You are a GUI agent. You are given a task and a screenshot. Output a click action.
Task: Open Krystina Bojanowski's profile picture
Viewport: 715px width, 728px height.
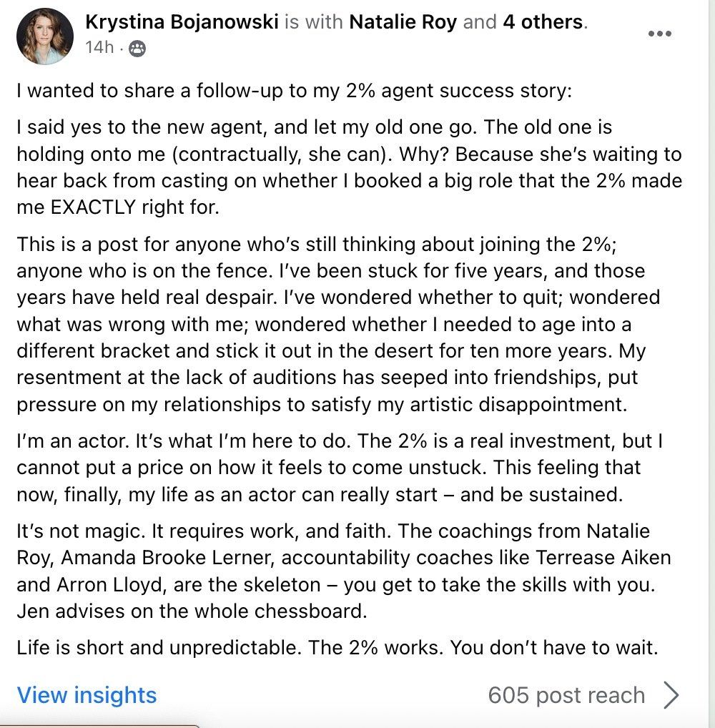(45, 36)
